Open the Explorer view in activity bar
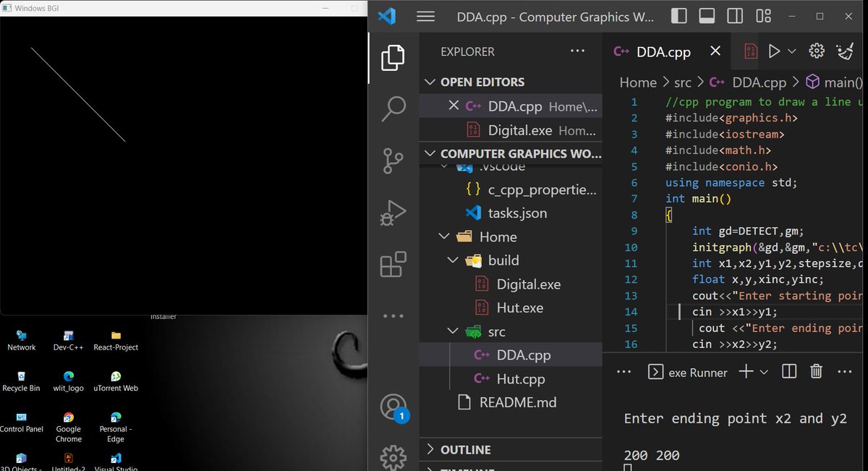 (x=393, y=58)
